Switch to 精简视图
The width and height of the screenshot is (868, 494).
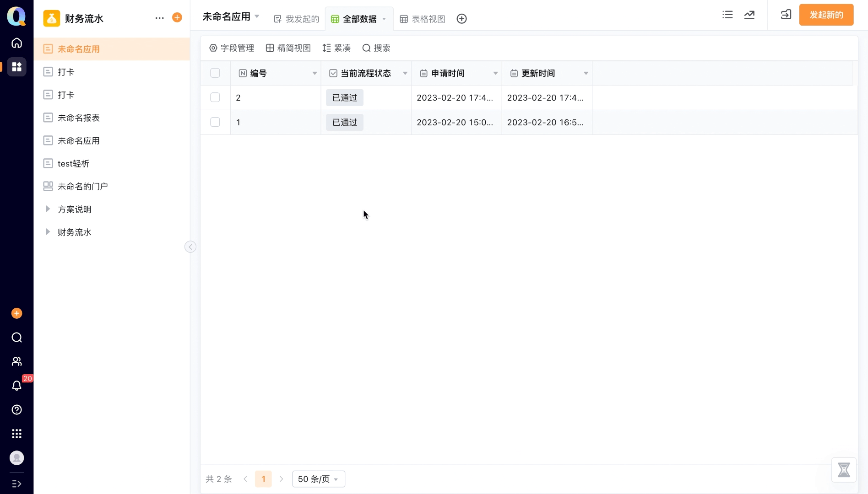point(288,48)
